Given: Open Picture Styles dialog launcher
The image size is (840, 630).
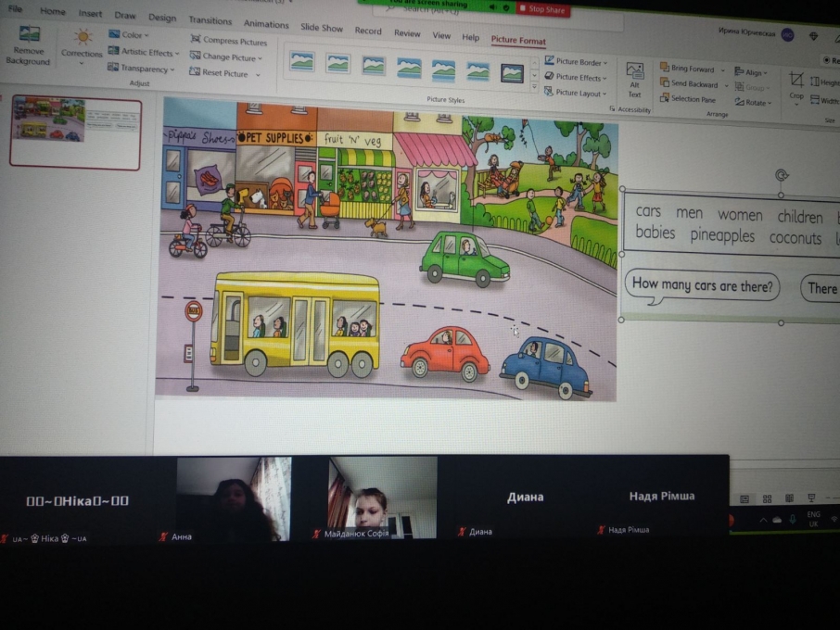Looking at the screenshot, I should coord(612,108).
